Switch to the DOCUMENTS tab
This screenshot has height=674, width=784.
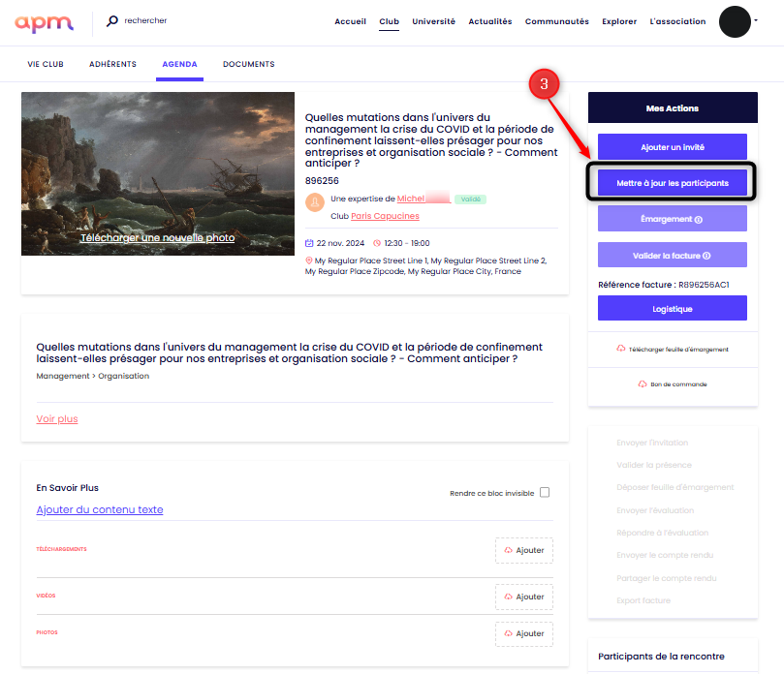248,64
